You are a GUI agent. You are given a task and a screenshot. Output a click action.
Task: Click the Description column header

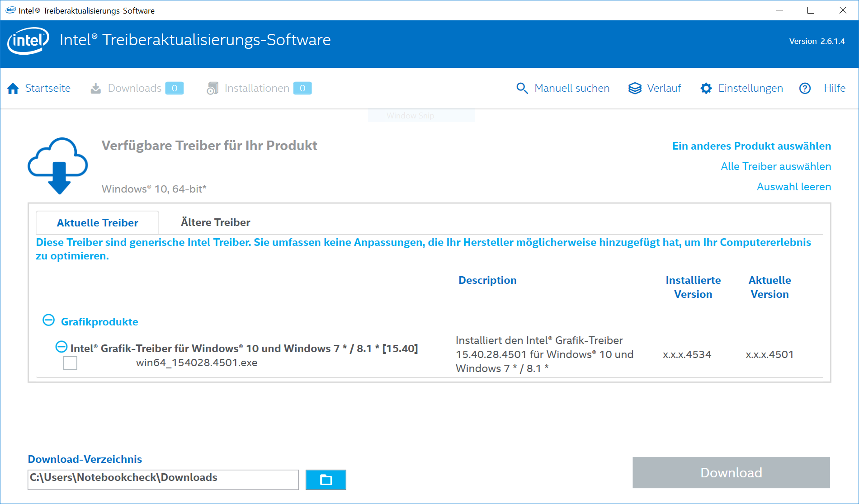(x=487, y=280)
